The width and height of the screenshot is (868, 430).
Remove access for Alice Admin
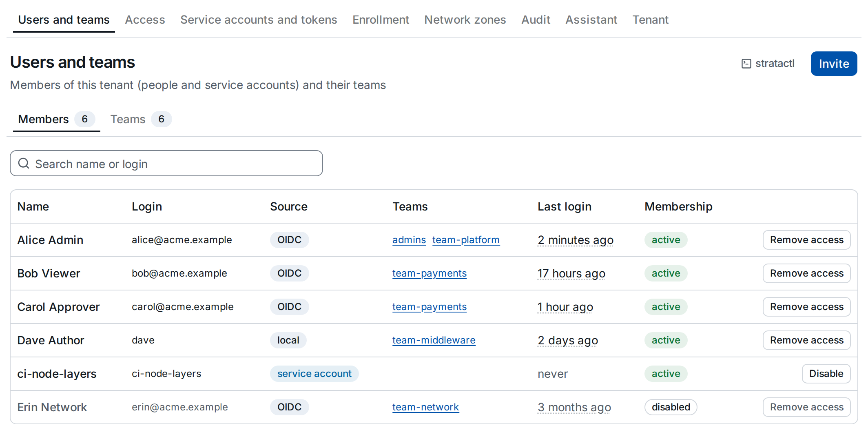tap(806, 240)
